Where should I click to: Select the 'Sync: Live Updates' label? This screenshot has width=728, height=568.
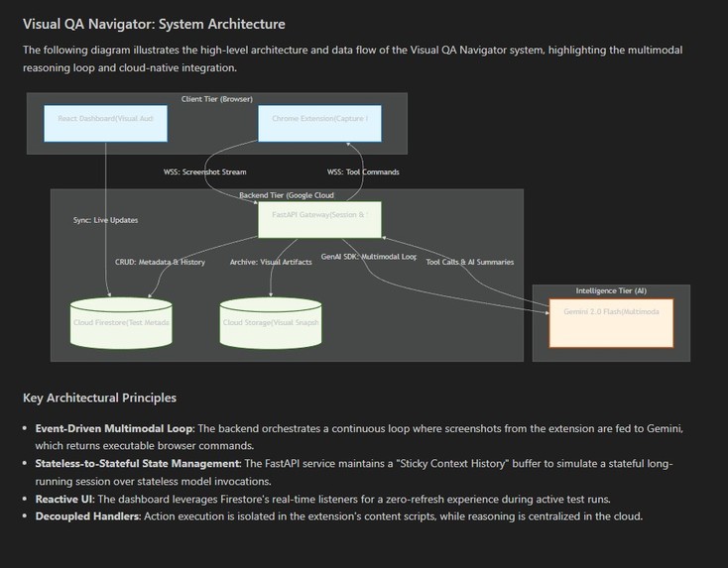coord(105,220)
